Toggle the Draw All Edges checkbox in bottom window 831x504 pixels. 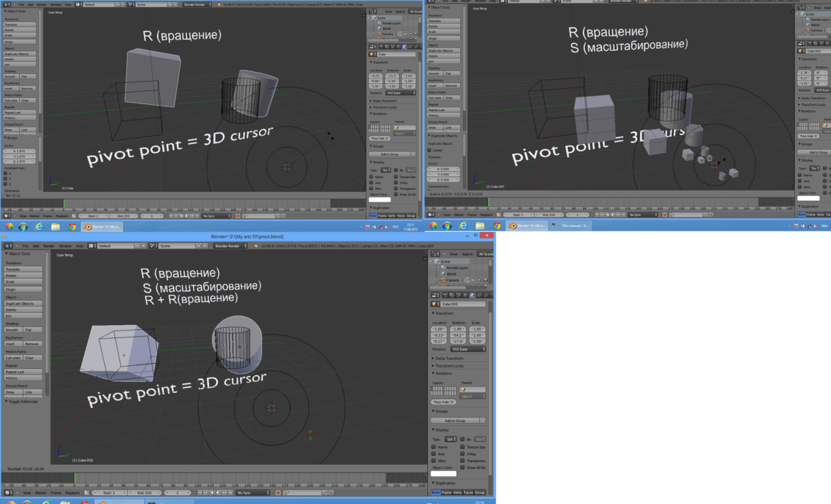[462, 467]
